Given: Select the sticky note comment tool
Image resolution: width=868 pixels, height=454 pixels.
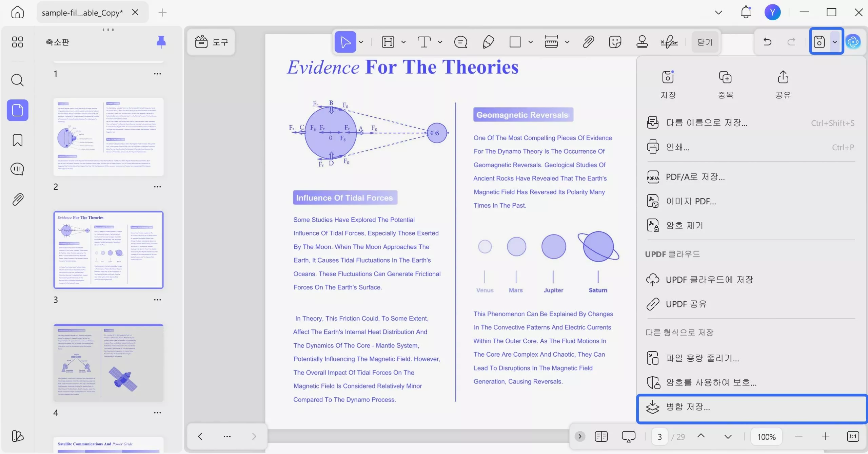Looking at the screenshot, I should pos(461,42).
